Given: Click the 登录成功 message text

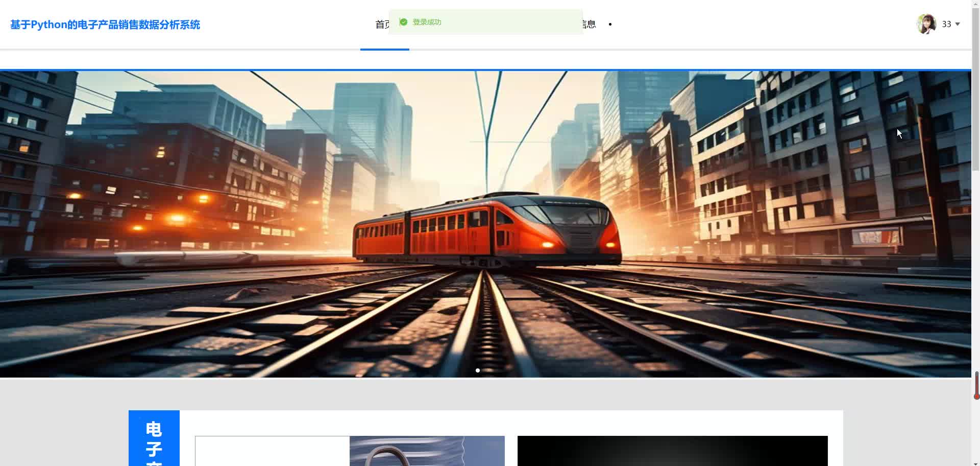Looking at the screenshot, I should pyautogui.click(x=427, y=22).
